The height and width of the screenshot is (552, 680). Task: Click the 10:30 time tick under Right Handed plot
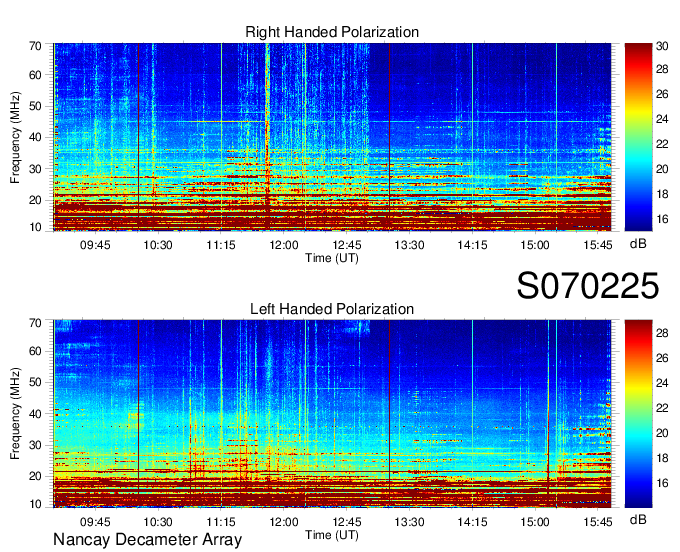click(x=158, y=245)
